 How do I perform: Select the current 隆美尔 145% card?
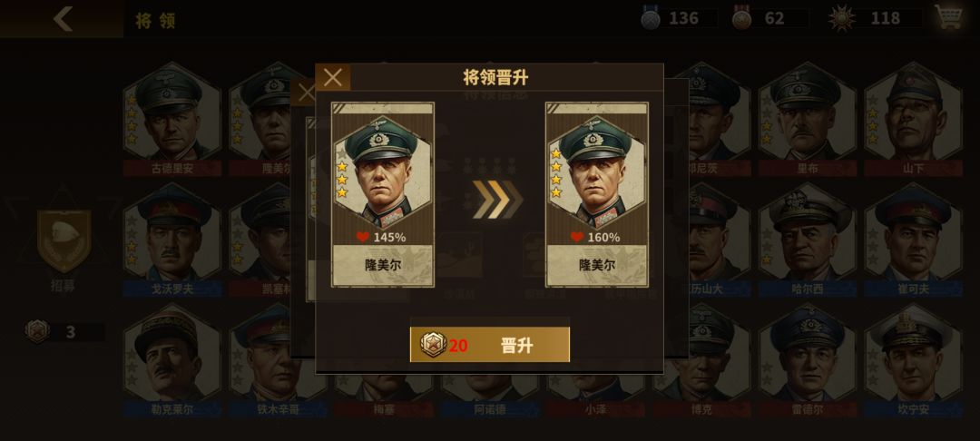(383, 194)
